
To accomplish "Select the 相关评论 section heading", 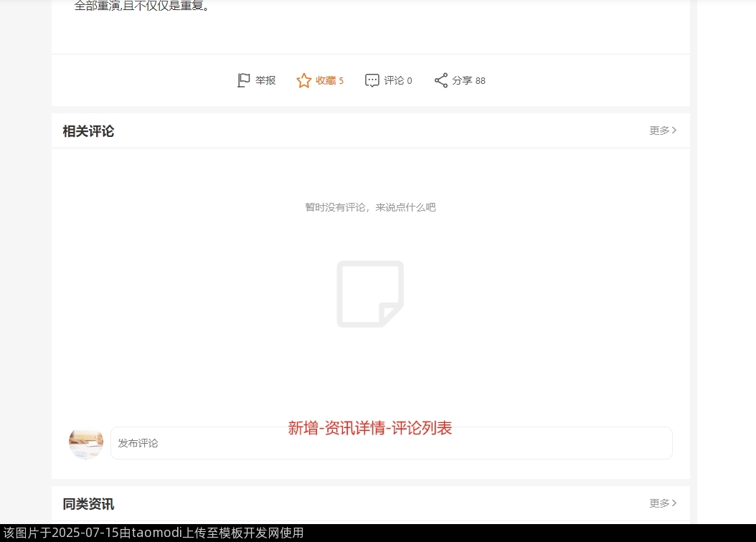I will [x=88, y=131].
